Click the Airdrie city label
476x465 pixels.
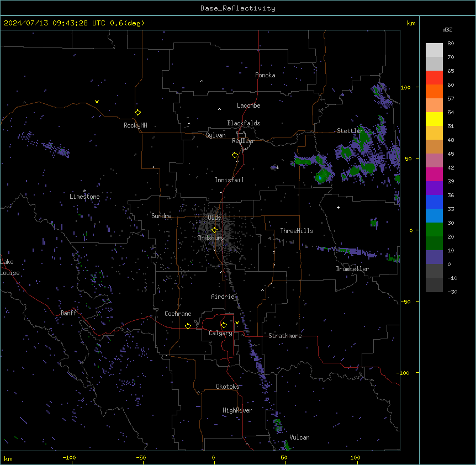coord(223,297)
